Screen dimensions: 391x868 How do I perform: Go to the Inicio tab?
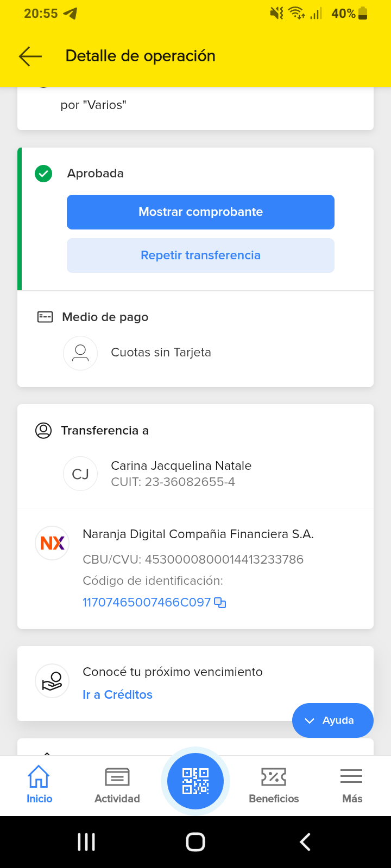point(39,784)
